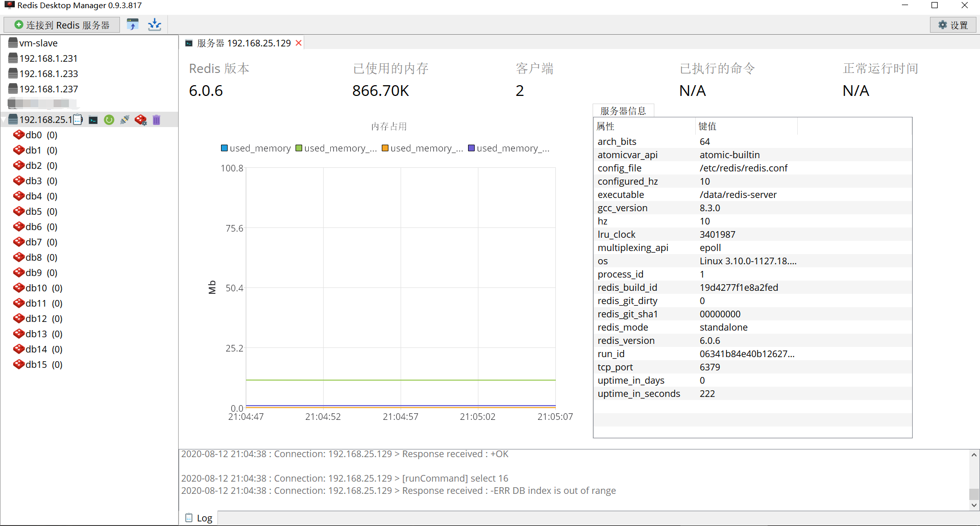Click the export connections icon in toolbar

pyautogui.click(x=154, y=24)
